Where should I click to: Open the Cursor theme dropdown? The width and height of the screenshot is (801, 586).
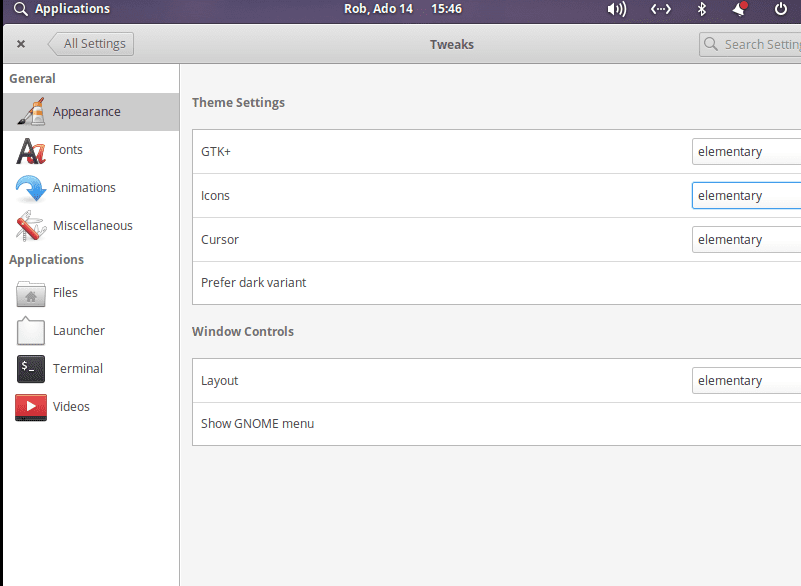(746, 239)
